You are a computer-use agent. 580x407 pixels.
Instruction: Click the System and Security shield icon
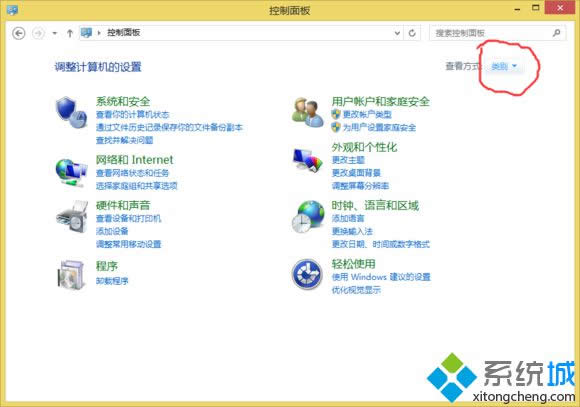click(71, 112)
